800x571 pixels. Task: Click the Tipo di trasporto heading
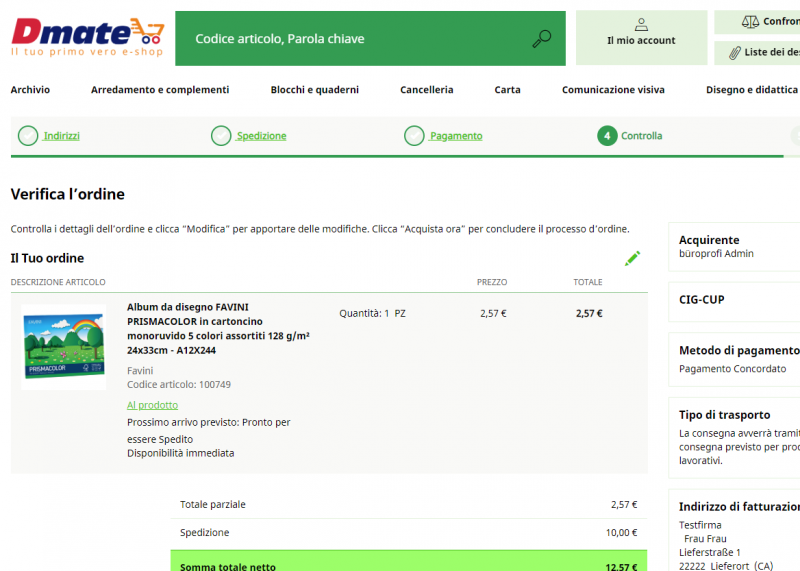[724, 415]
